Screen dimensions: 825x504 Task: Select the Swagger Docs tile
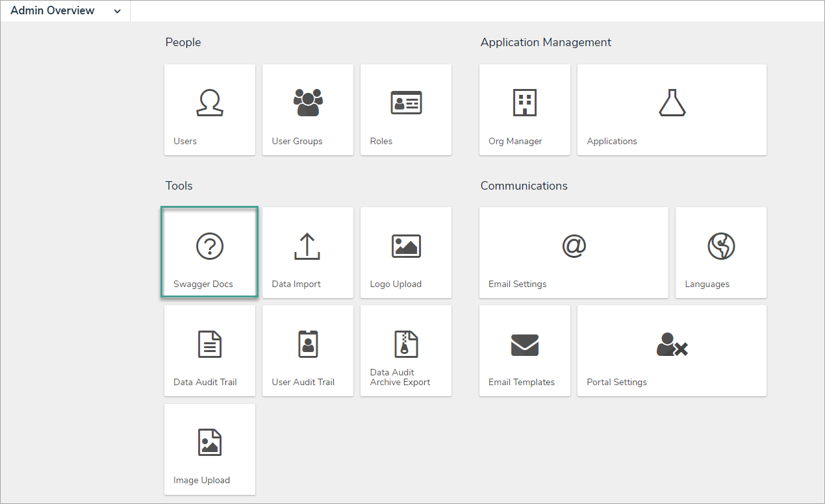click(209, 252)
